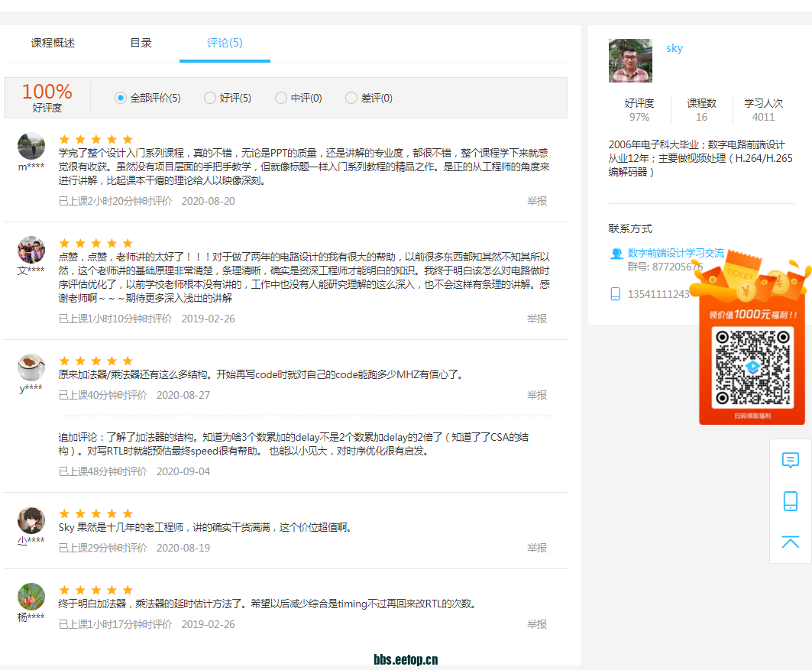
Task: Click the coffee cup avatar of reviewer y****
Action: click(x=31, y=367)
